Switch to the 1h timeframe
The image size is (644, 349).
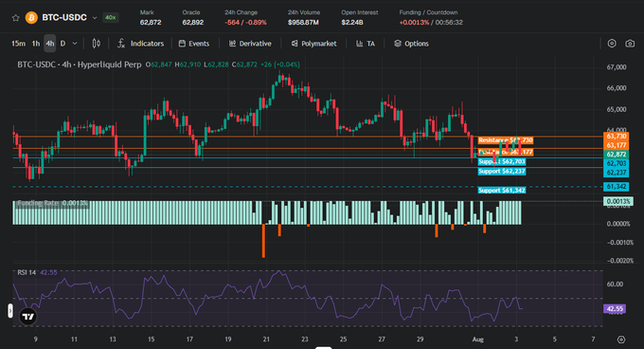(x=36, y=44)
